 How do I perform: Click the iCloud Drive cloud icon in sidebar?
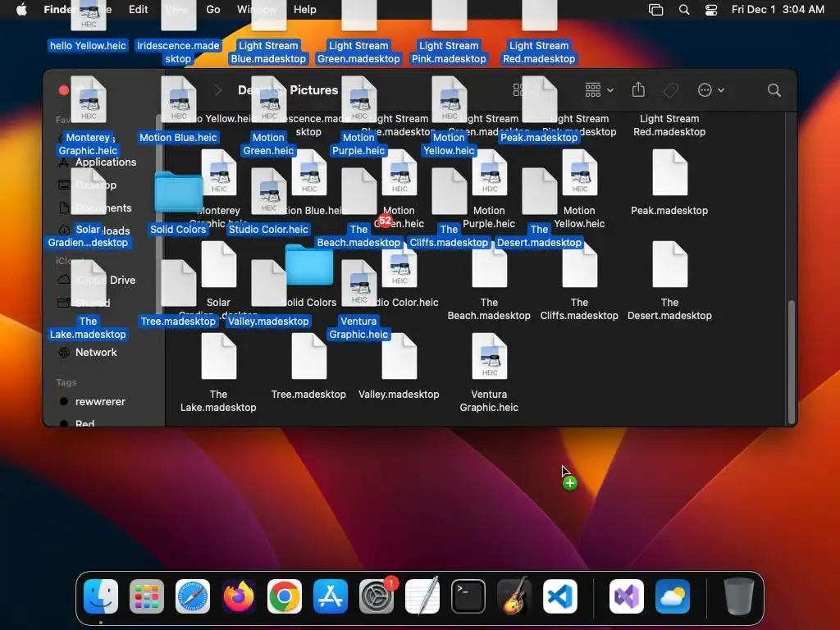64,280
